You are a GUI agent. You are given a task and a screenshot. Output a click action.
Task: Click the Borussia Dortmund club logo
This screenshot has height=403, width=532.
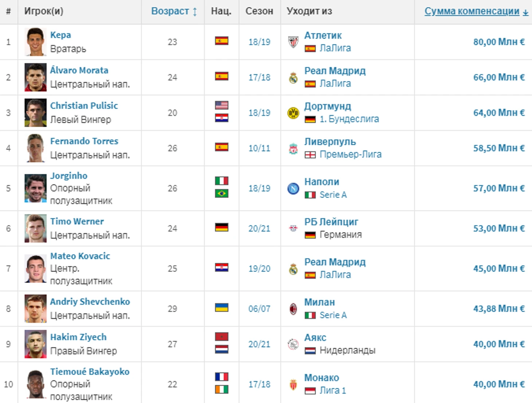293,113
